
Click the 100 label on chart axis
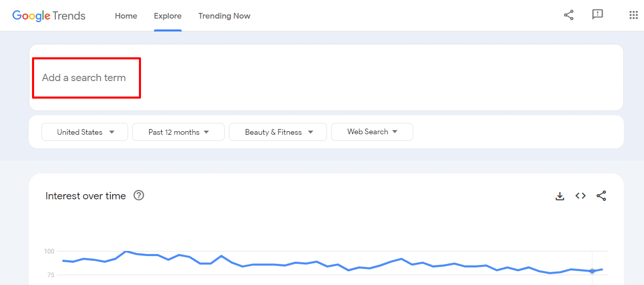pyautogui.click(x=49, y=251)
